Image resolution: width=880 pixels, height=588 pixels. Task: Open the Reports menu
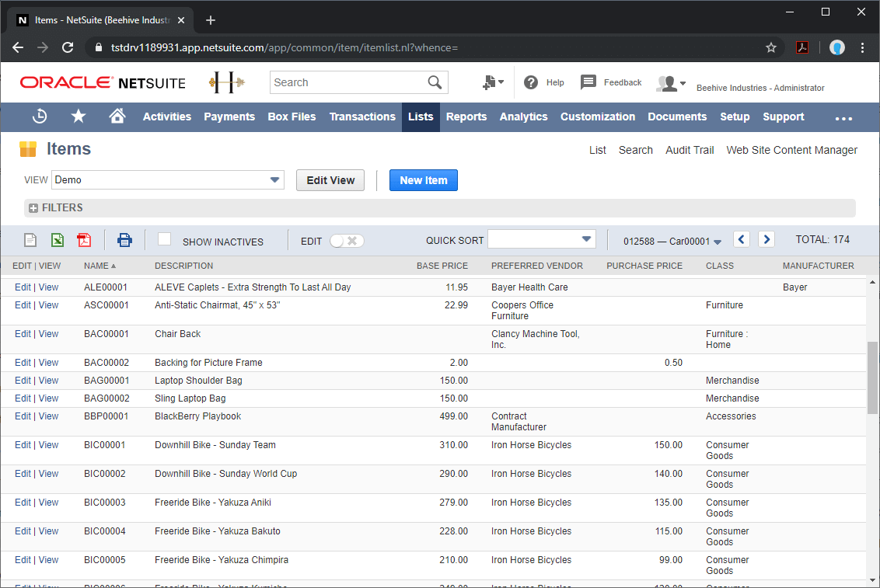(466, 117)
